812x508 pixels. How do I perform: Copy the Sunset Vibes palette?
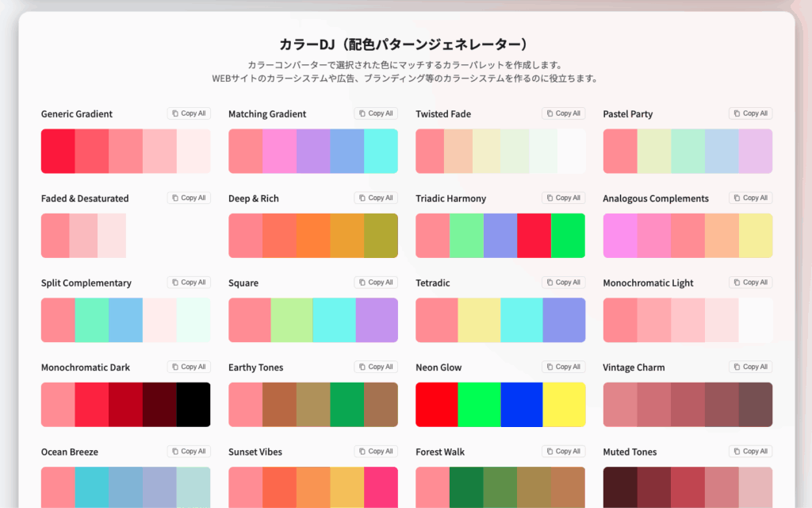376,452
